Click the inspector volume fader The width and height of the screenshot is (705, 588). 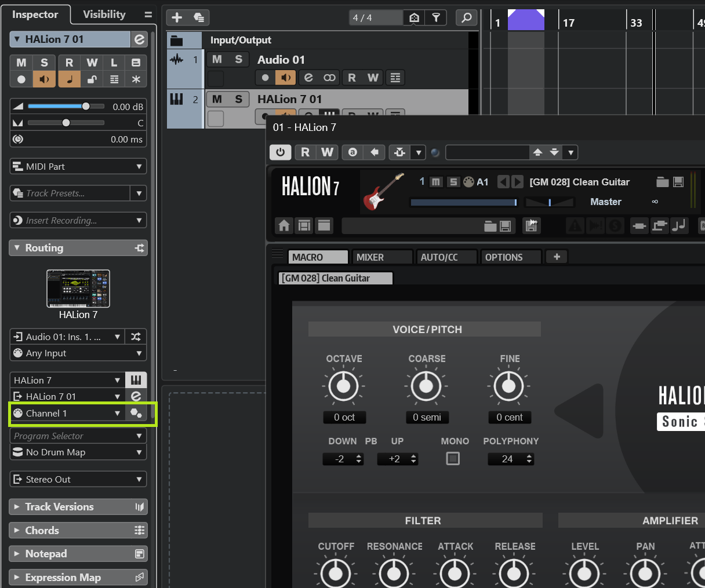86,106
